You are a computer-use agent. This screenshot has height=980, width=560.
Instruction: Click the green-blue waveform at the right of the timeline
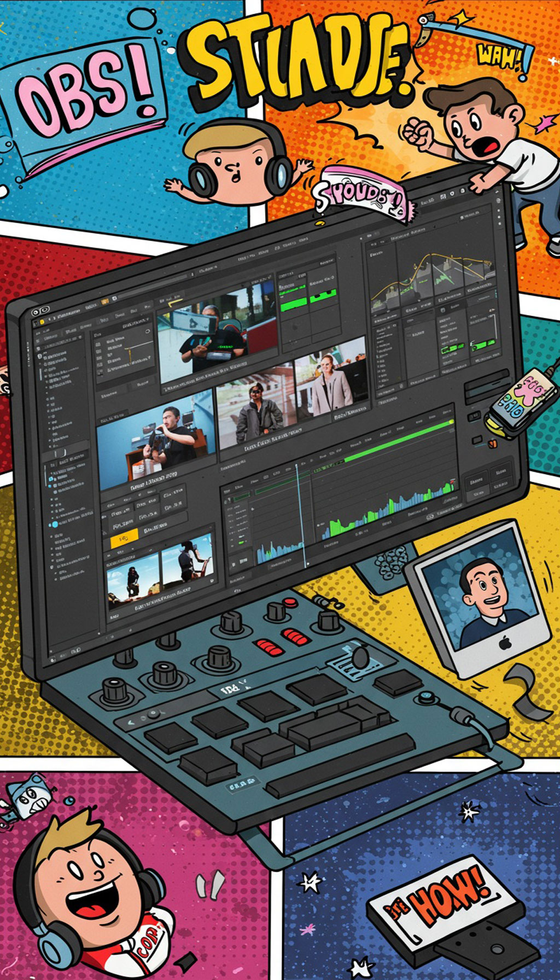coord(389,511)
